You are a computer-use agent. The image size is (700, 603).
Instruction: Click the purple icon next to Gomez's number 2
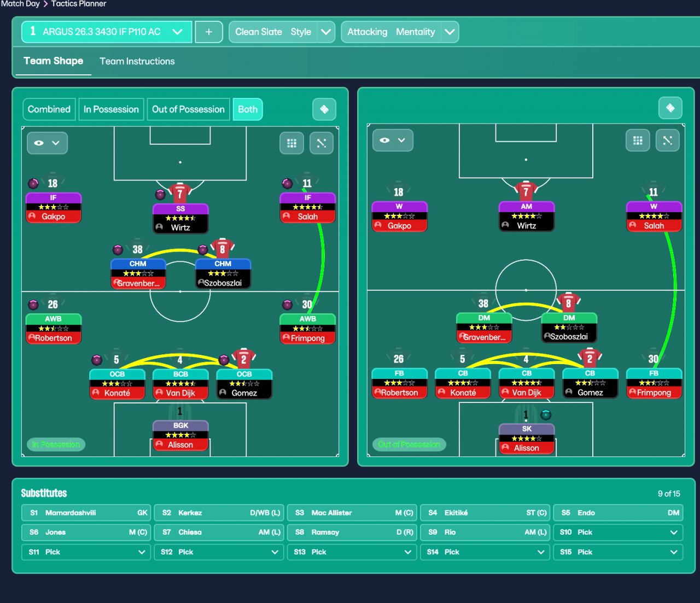224,360
